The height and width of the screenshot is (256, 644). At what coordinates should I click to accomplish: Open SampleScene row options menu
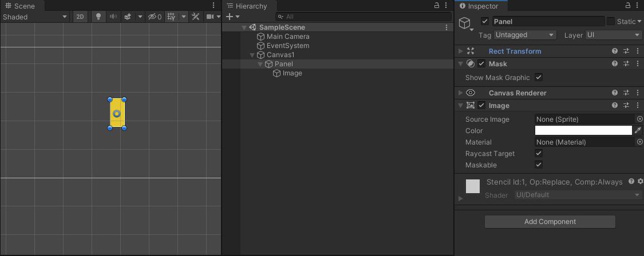(x=447, y=27)
